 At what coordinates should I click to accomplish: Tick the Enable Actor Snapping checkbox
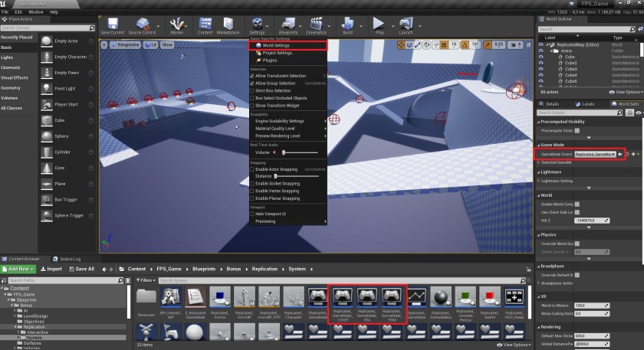[x=253, y=169]
